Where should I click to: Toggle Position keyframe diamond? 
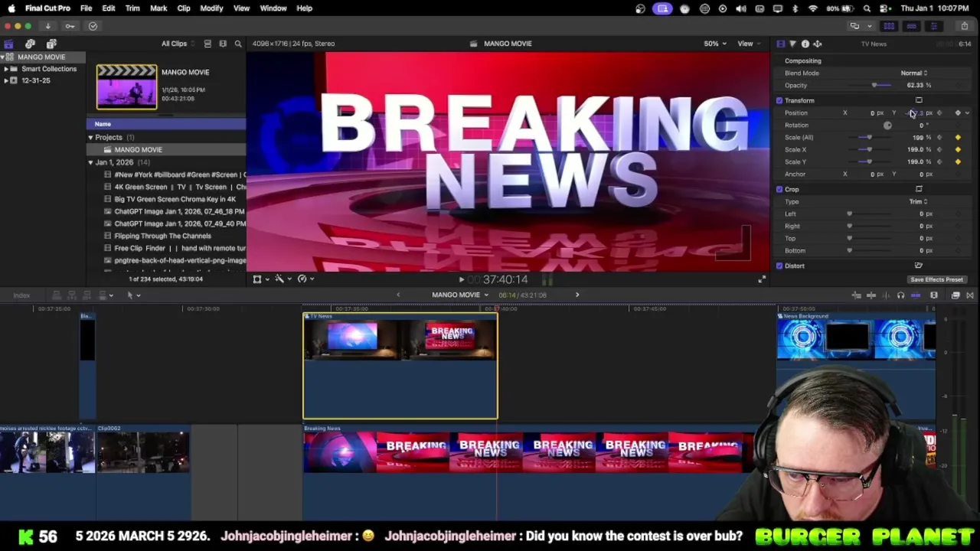958,113
